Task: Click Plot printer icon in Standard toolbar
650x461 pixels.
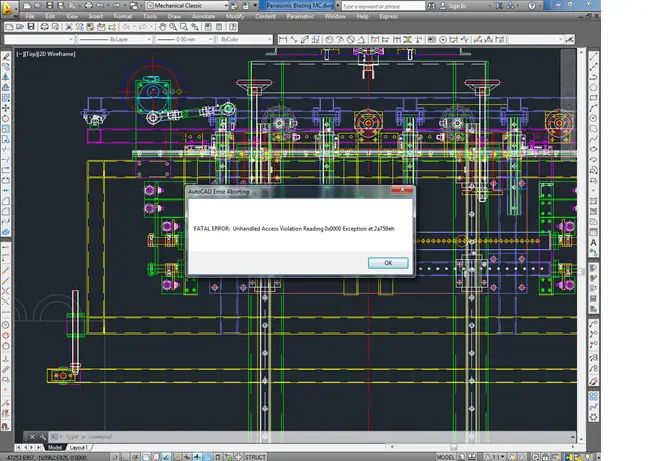Action: [x=44, y=27]
